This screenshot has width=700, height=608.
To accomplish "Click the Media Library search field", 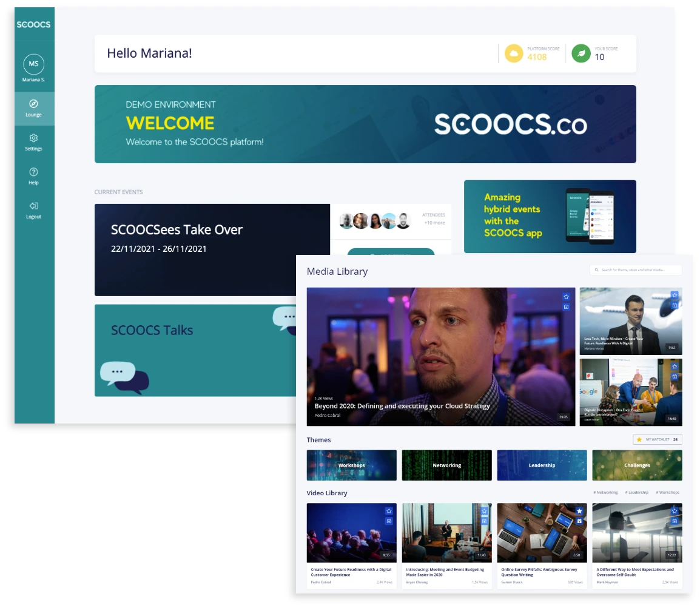I will point(636,270).
